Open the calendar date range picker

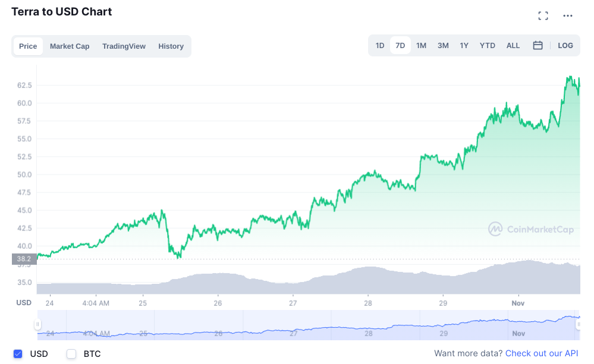pyautogui.click(x=538, y=46)
